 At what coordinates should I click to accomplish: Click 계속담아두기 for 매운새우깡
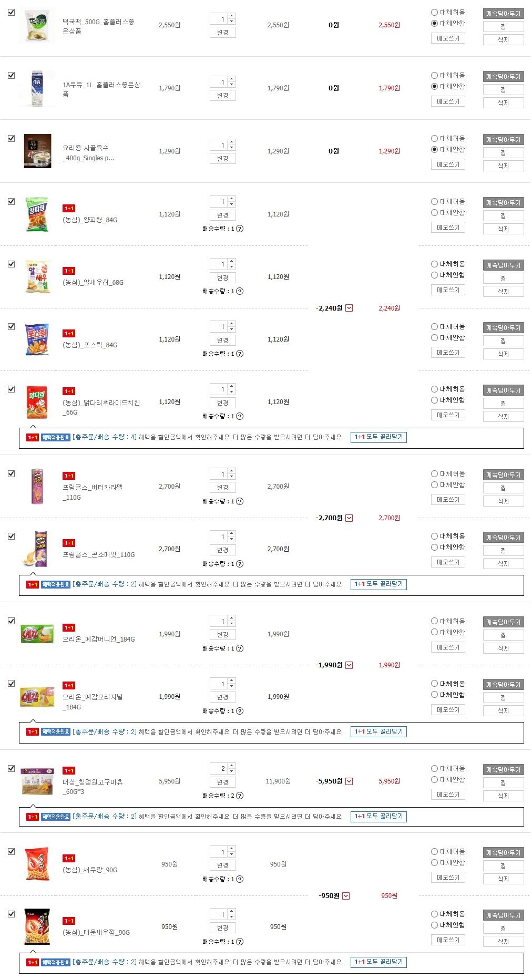pyautogui.click(x=503, y=915)
